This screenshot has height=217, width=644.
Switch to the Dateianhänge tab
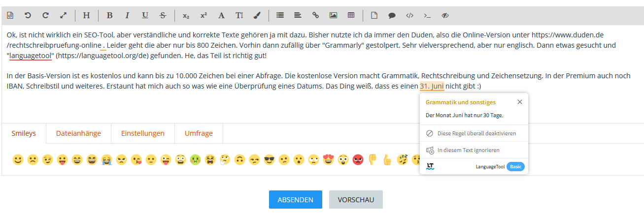click(78, 133)
